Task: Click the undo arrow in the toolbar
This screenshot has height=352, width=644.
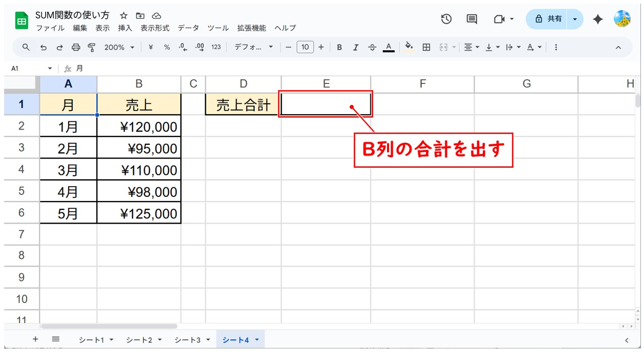Action: point(44,47)
